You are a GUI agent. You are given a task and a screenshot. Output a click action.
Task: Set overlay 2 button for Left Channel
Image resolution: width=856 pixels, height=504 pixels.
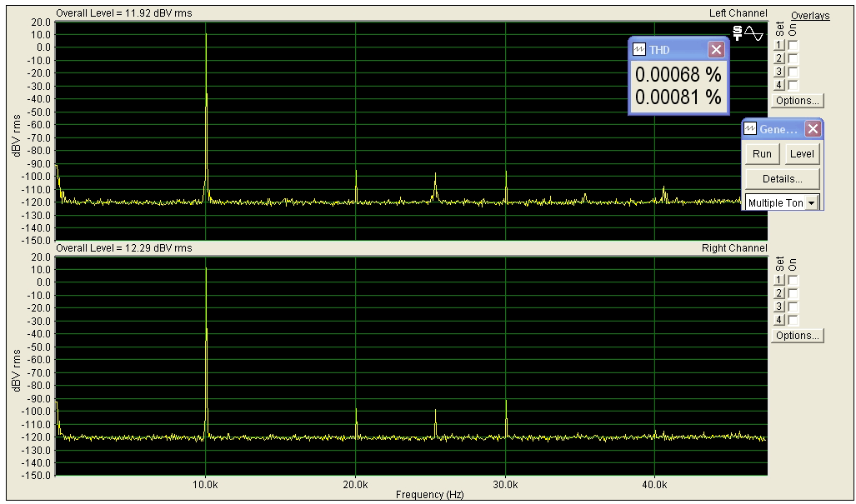coord(779,58)
